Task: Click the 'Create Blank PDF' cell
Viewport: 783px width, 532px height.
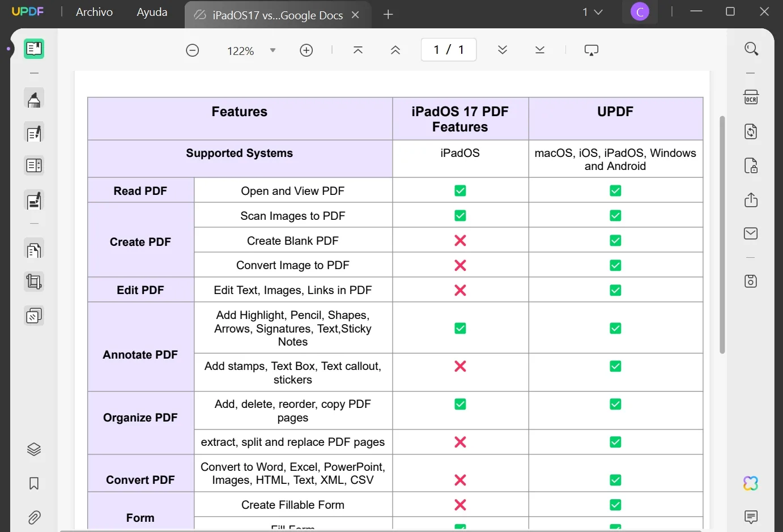Action: tap(293, 241)
